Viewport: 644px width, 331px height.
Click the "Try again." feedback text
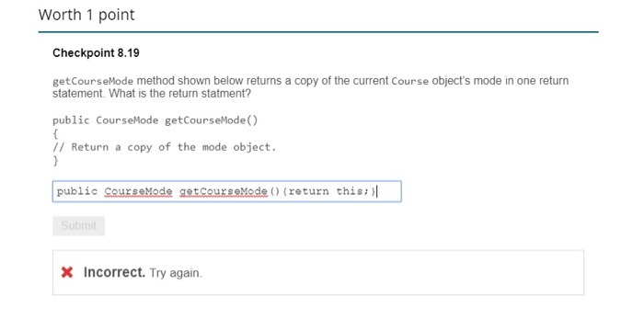[x=176, y=273]
